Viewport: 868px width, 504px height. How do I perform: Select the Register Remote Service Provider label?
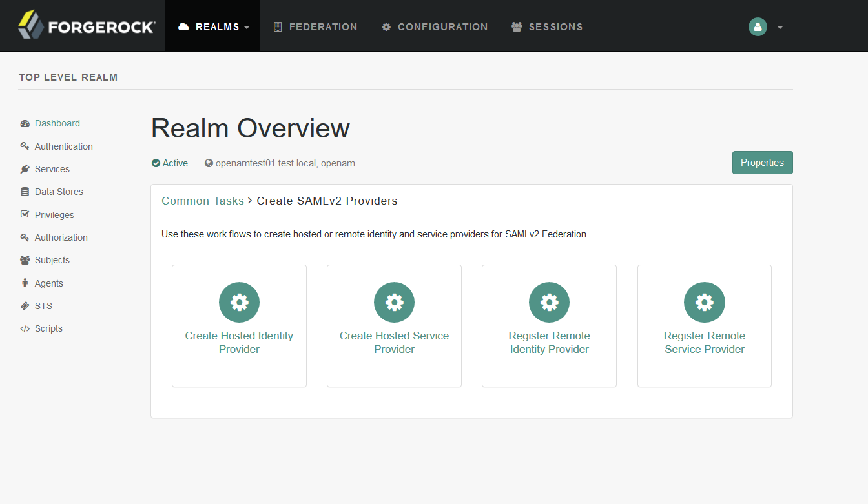pos(705,343)
